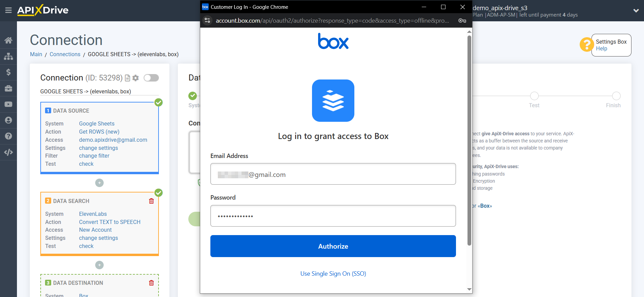Open the user profile icon in sidebar

point(8,120)
